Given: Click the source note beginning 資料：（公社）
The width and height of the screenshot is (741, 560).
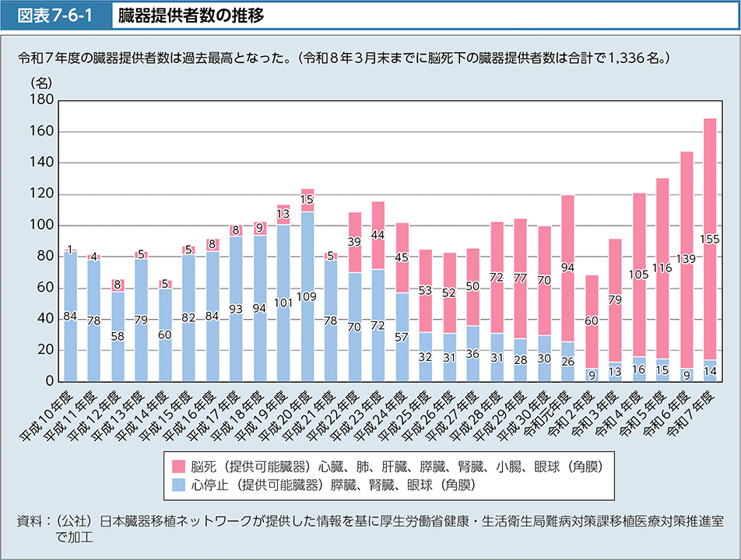Looking at the screenshot, I should (x=370, y=529).
